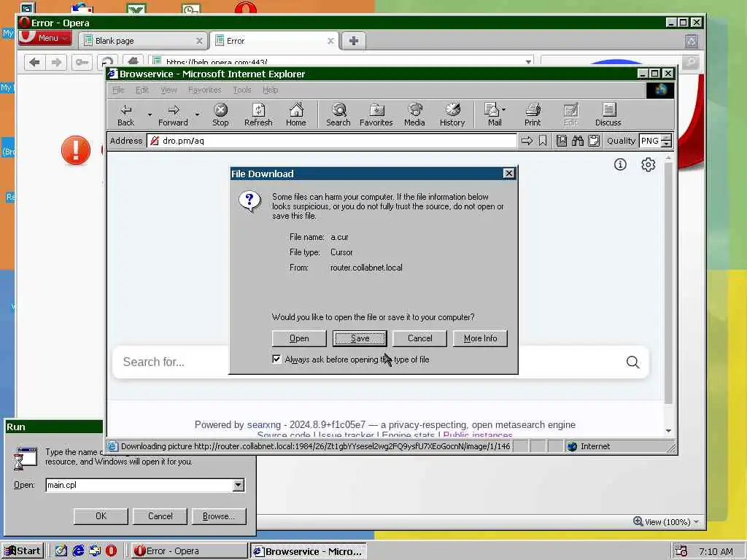Uncheck Always ask before opening this file type
This screenshot has width=747, height=560.
click(x=276, y=359)
